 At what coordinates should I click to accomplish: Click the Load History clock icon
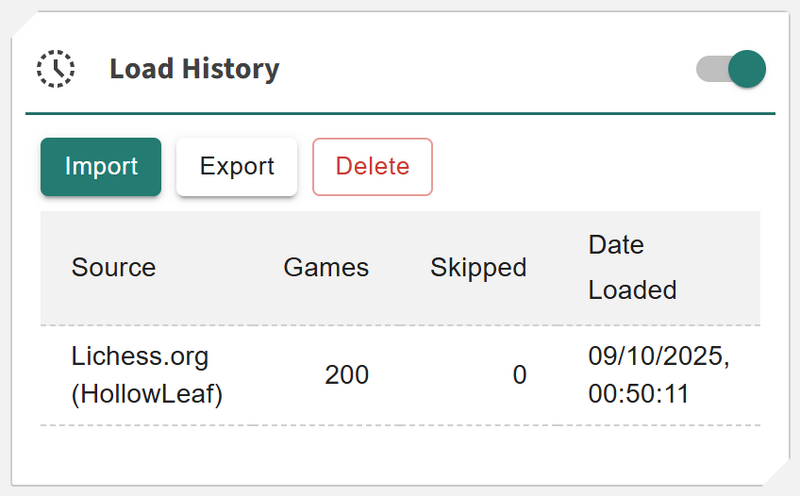tap(55, 69)
